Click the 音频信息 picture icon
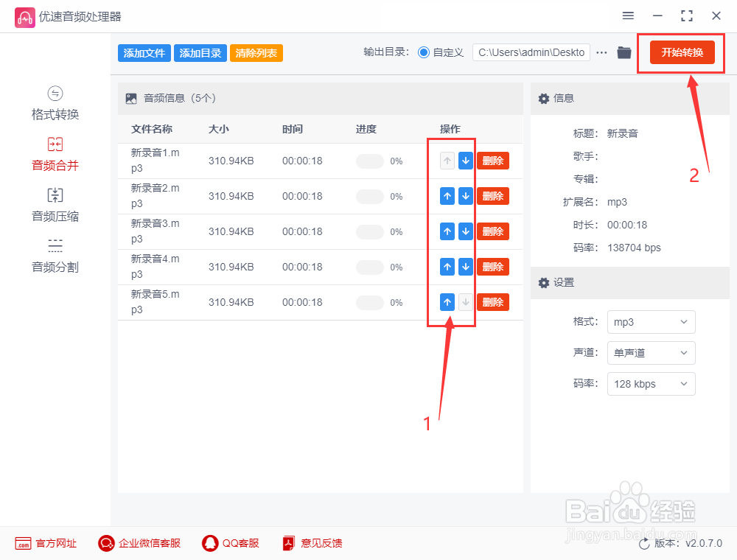The image size is (737, 560). 131,98
